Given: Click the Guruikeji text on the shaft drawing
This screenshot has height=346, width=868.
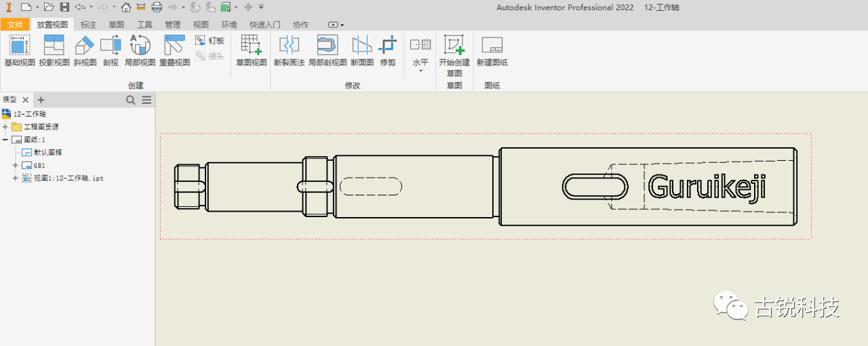Looking at the screenshot, I should coord(707,187).
